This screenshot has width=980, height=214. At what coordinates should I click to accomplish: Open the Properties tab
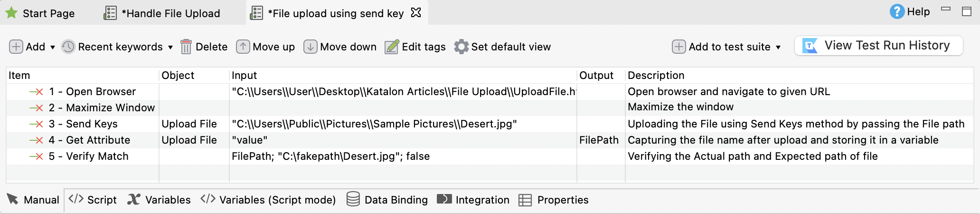point(554,200)
